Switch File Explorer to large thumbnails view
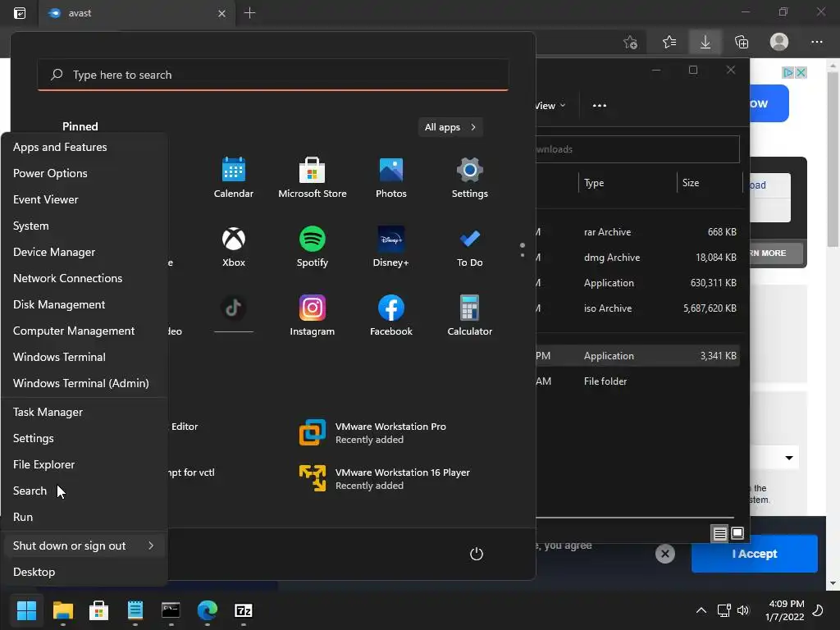 (737, 533)
